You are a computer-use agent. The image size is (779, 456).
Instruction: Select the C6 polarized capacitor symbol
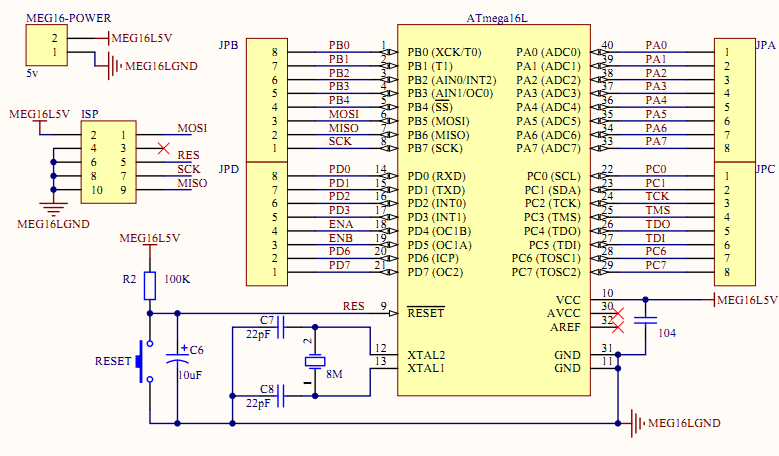[177, 359]
